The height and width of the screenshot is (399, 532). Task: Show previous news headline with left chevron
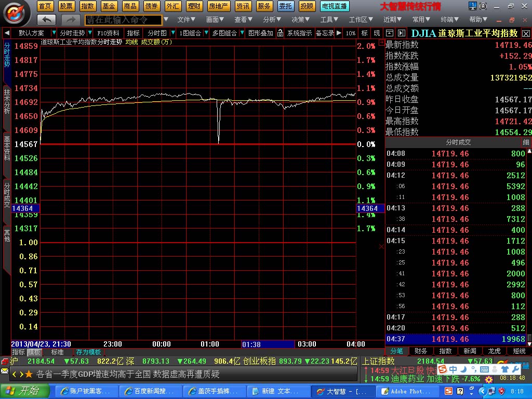pyautogui.click(x=14, y=375)
